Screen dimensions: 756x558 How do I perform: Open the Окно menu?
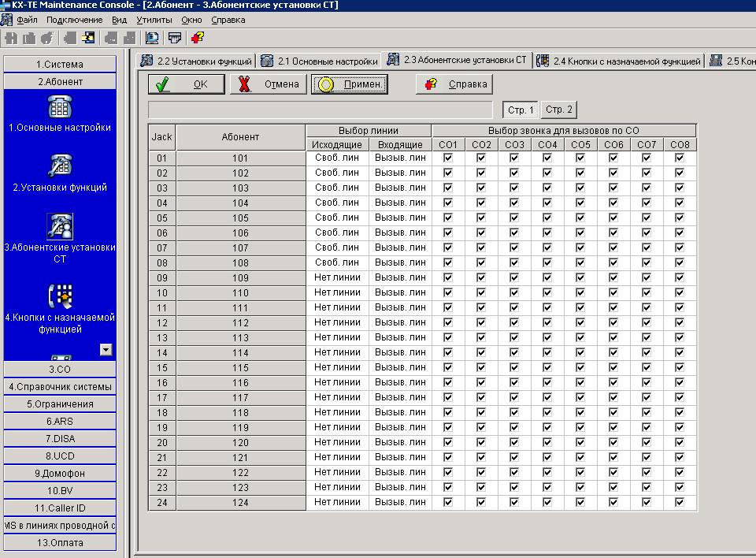(191, 20)
